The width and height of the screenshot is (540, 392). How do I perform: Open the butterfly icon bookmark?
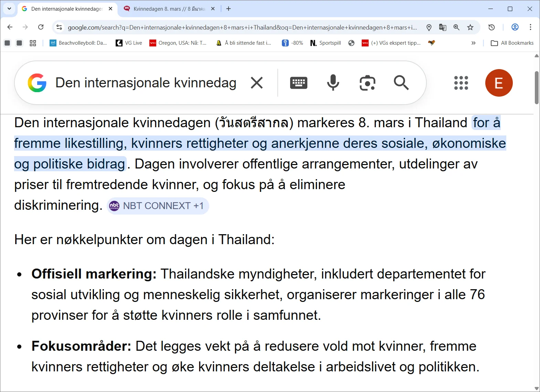pyautogui.click(x=432, y=43)
